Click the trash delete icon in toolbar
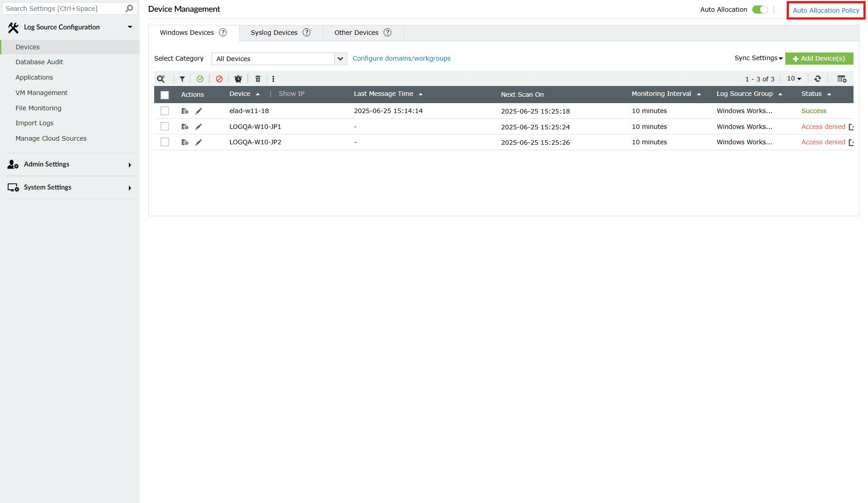 tap(258, 79)
